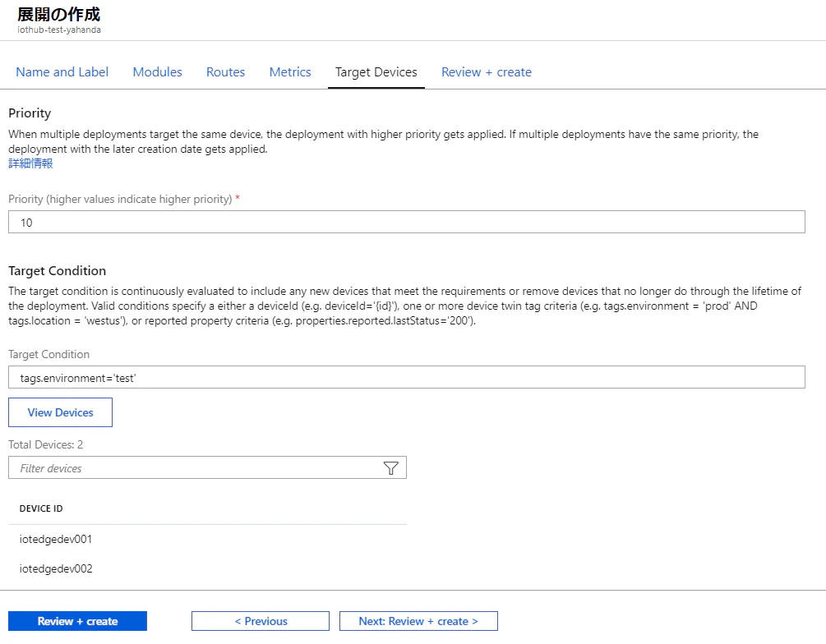Select the Metrics tab
Image resolution: width=826 pixels, height=644 pixels.
(290, 72)
